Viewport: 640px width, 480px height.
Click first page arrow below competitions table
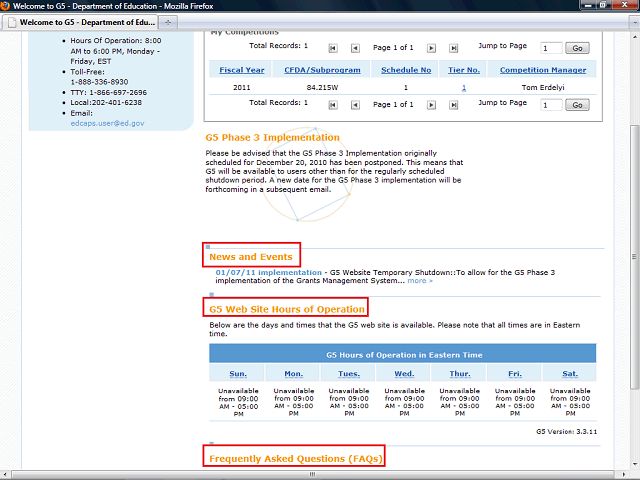[332, 104]
